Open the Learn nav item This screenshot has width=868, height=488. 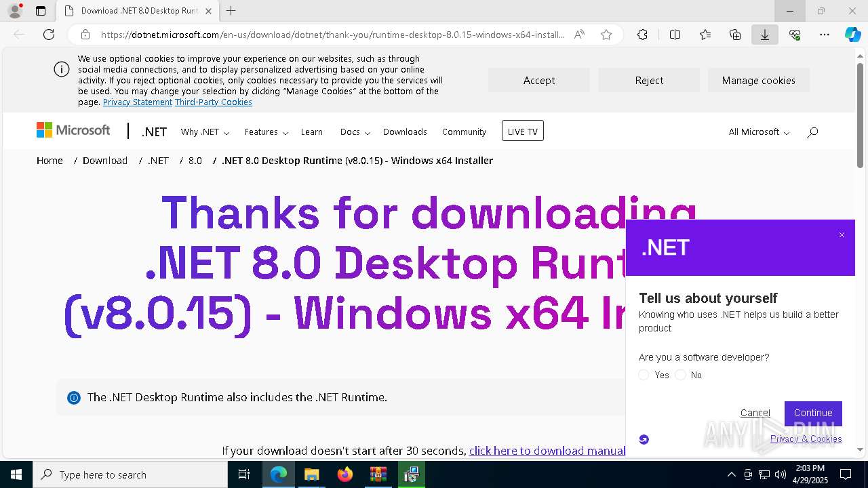click(x=312, y=132)
